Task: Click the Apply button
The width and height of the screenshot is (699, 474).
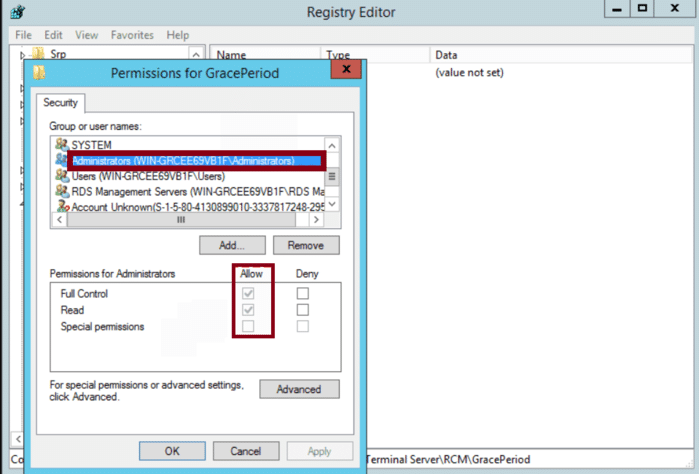Action: click(x=320, y=451)
